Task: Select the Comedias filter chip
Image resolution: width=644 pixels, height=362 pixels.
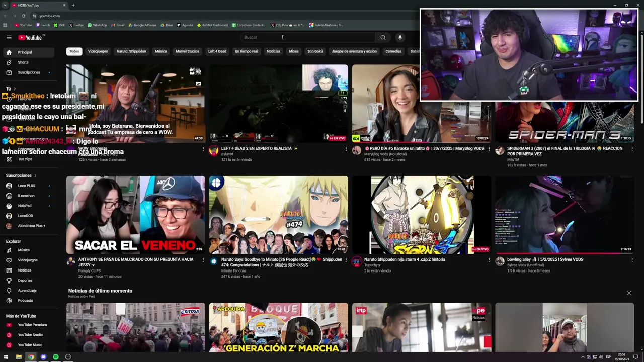Action: coord(393,51)
